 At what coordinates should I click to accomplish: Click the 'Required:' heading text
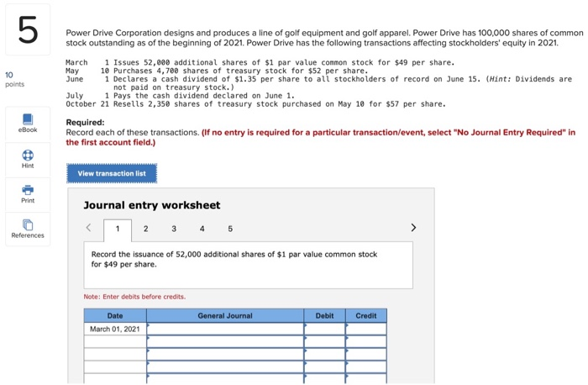pos(85,123)
